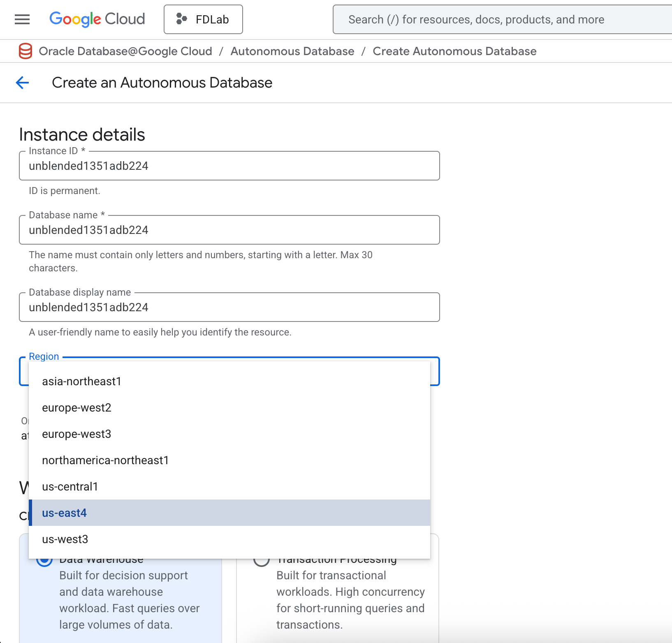Click the Google Cloud logo
This screenshot has width=672, height=643.
97,19
